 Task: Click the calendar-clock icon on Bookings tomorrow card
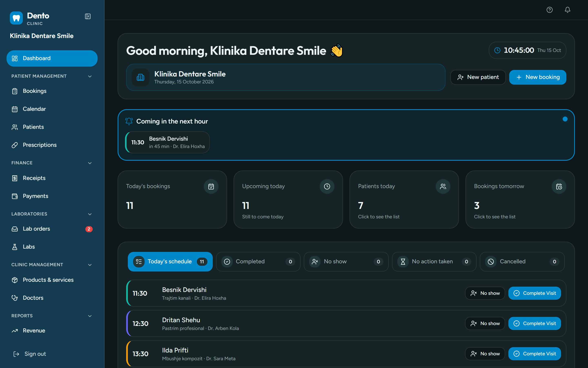coord(559,186)
